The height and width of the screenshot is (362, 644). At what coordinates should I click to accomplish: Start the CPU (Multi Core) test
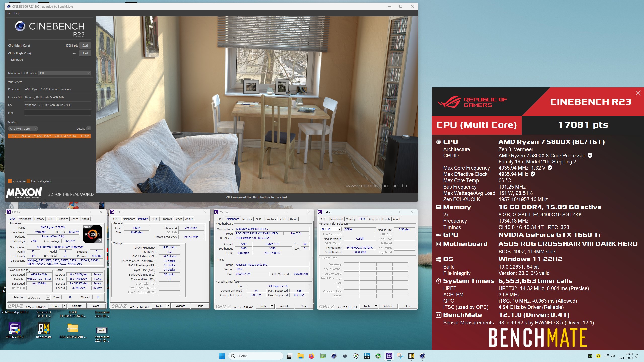(85, 46)
